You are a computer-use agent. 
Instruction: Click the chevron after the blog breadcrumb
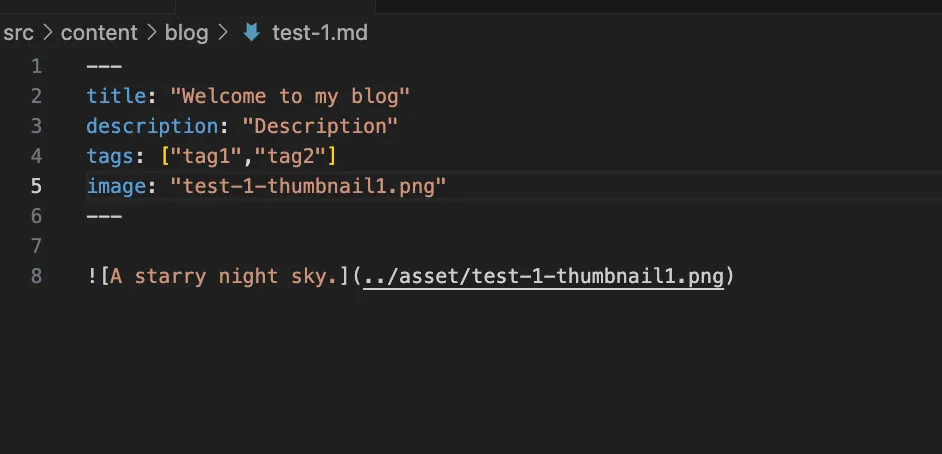tap(224, 33)
